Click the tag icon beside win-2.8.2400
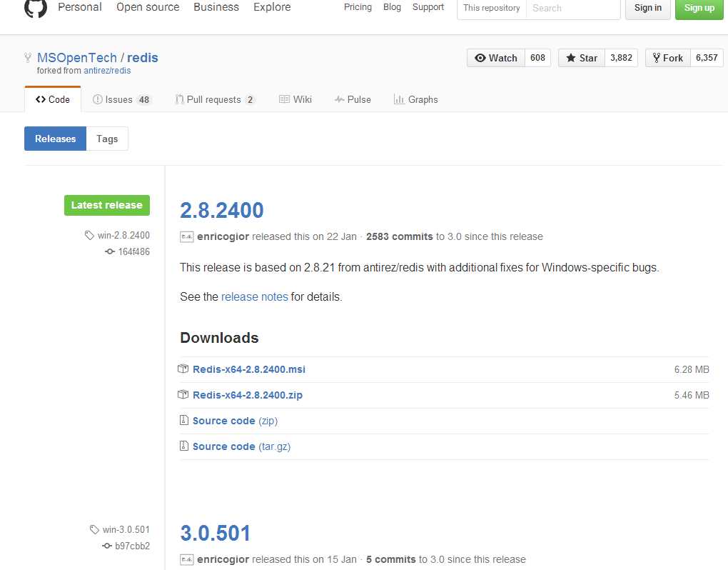The width and height of the screenshot is (728, 570). point(89,235)
